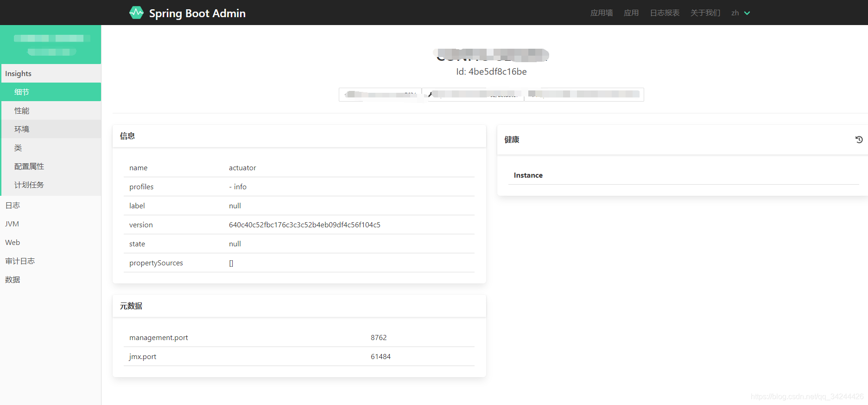Expand the zh language dropdown
The image size is (868, 405).
click(741, 13)
